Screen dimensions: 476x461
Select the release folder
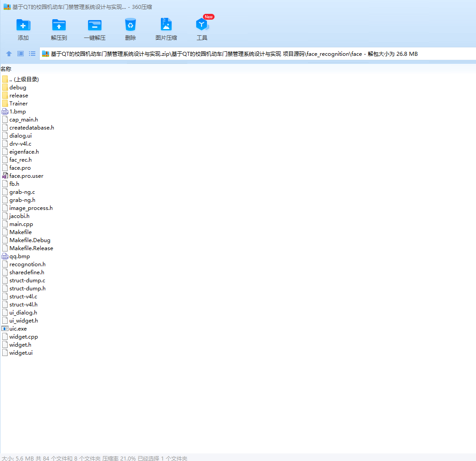pos(15,95)
